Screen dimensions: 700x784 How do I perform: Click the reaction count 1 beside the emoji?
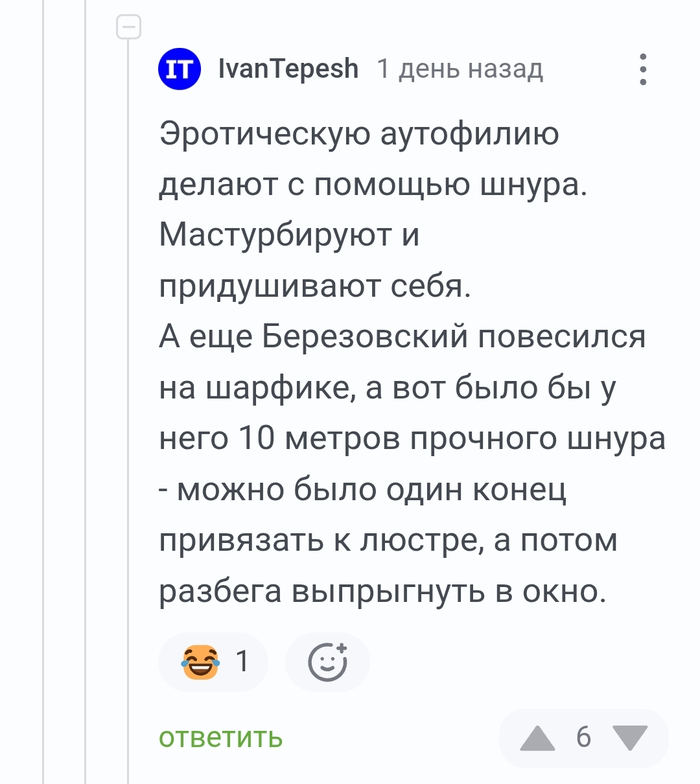(x=242, y=662)
